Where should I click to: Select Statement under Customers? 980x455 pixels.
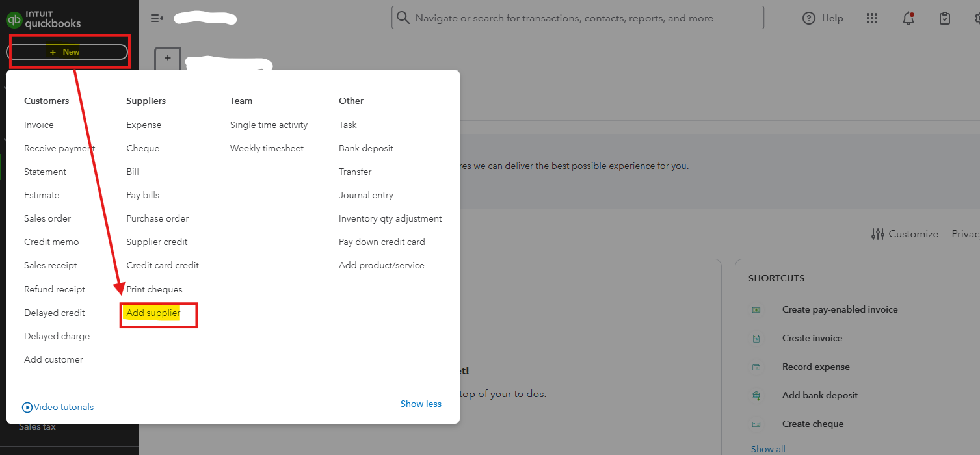(46, 172)
